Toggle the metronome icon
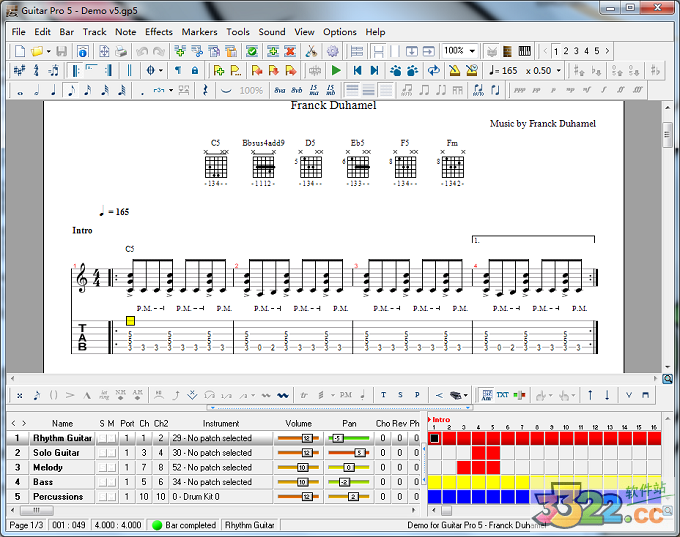Viewport: 680px width, 537px height. (x=454, y=70)
